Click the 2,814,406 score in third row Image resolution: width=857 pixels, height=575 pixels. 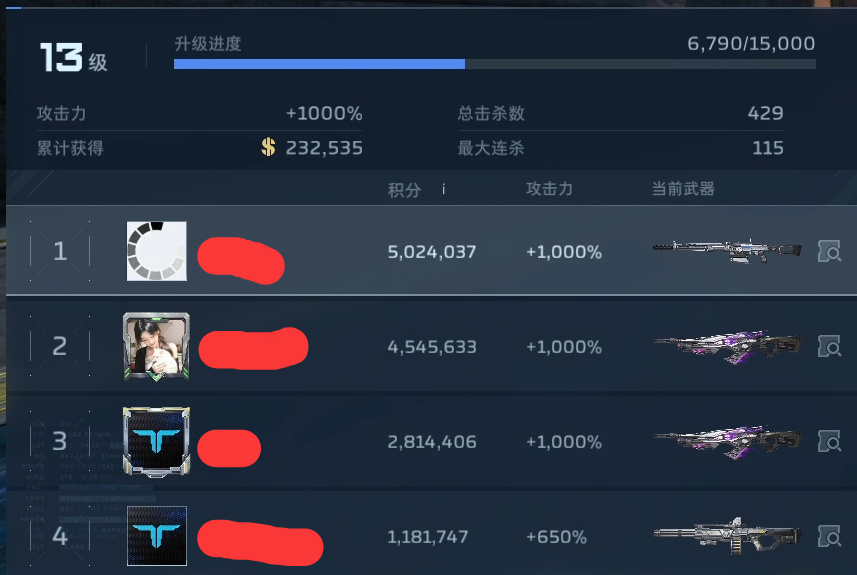(432, 442)
